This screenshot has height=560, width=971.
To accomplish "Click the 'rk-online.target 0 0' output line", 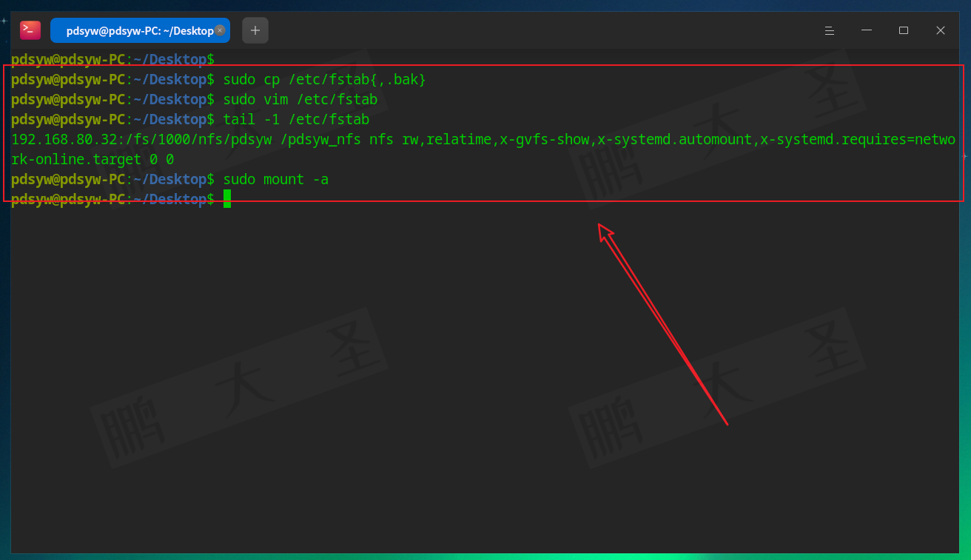I will pos(93,159).
